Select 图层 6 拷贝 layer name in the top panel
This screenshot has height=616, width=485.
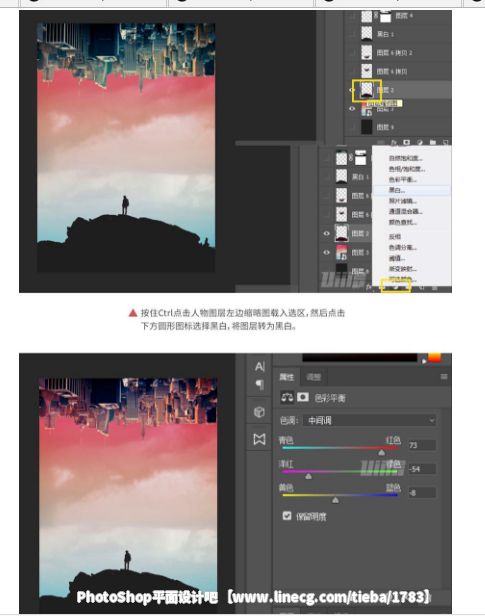392,72
